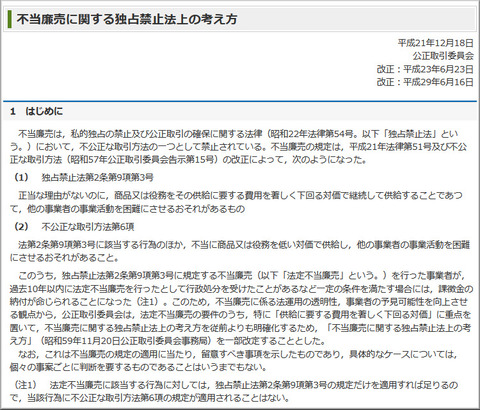This screenshot has width=480, height=410.
Task: Click the blue horizontal divider line
Action: coord(240,101)
